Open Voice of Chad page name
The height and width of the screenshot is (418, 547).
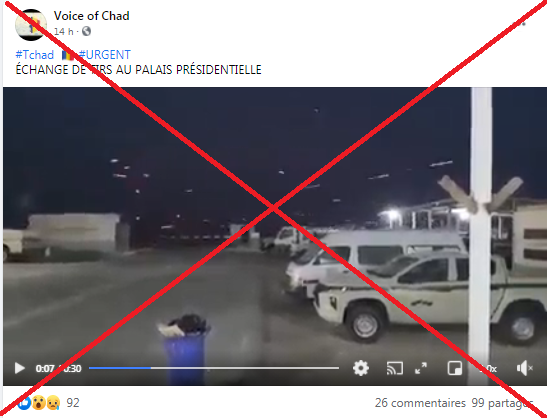pyautogui.click(x=91, y=16)
